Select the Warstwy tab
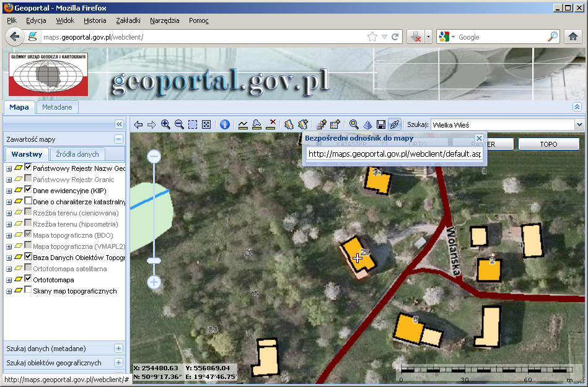Viewport: 588px width, 387px height. tap(27, 154)
